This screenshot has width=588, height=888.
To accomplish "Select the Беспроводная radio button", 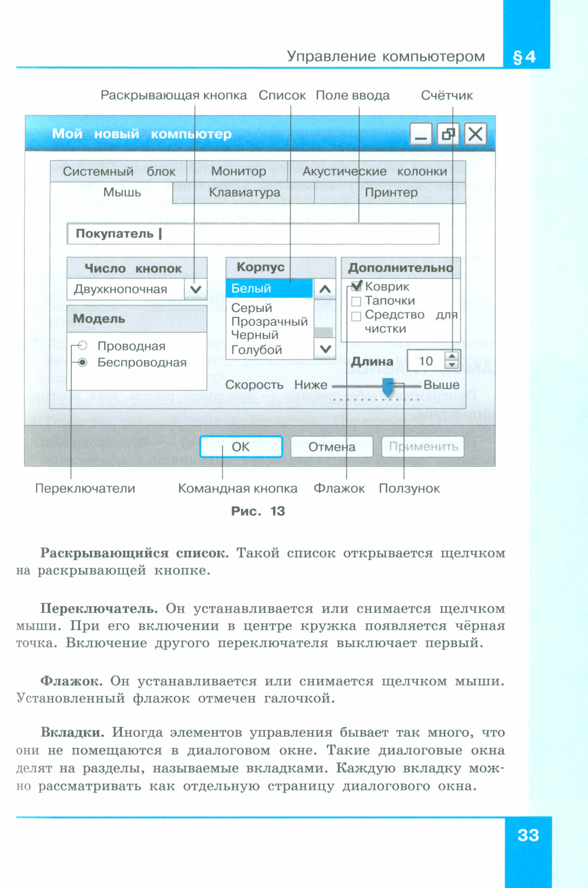I will pos(83,362).
